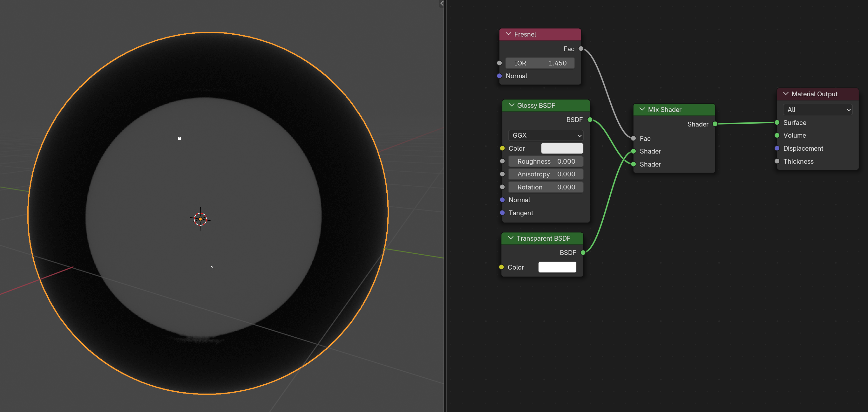Open the All target dropdown
This screenshot has height=412, width=868.
(x=817, y=110)
